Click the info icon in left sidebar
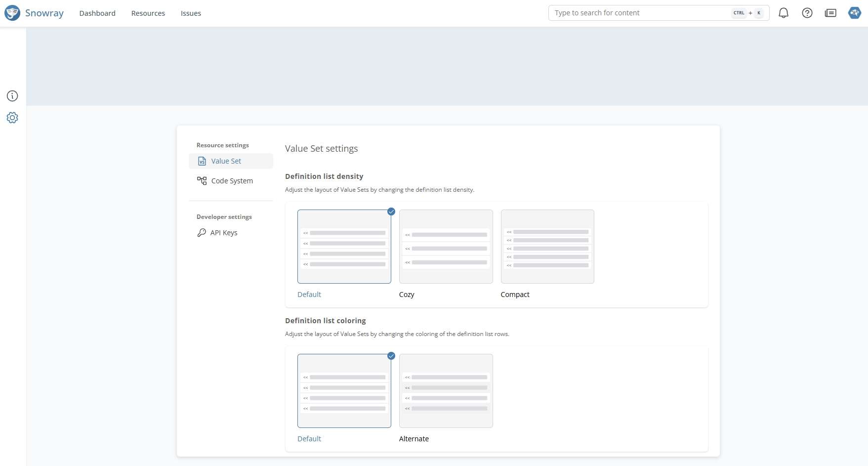This screenshot has height=466, width=868. (x=12, y=96)
